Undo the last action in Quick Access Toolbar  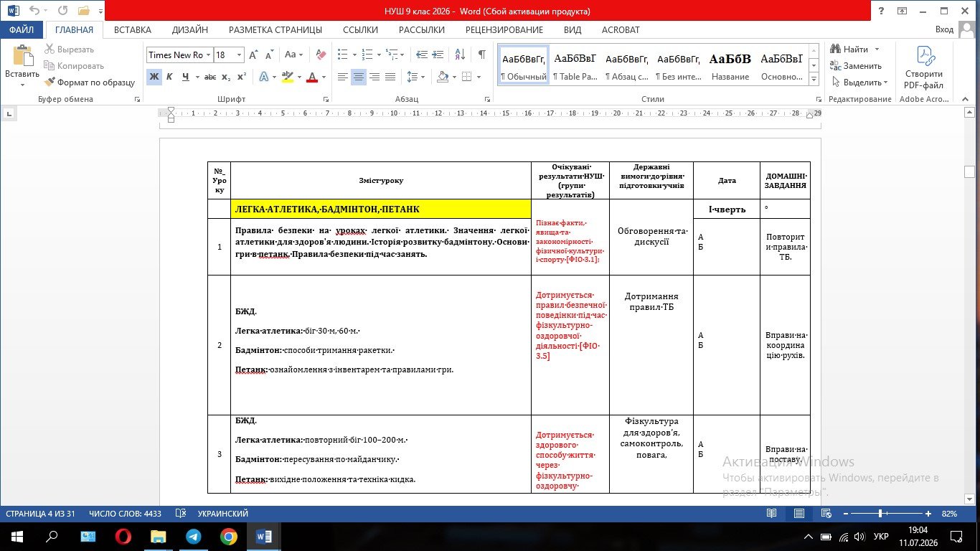(34, 11)
